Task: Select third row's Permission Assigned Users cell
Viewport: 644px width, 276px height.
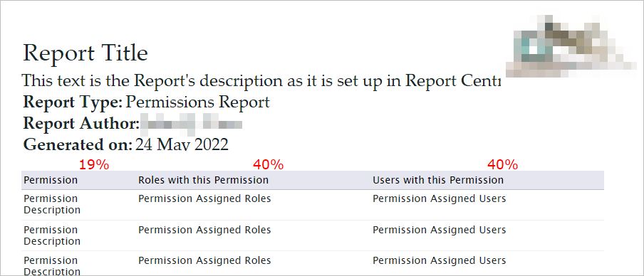Action: pos(440,261)
